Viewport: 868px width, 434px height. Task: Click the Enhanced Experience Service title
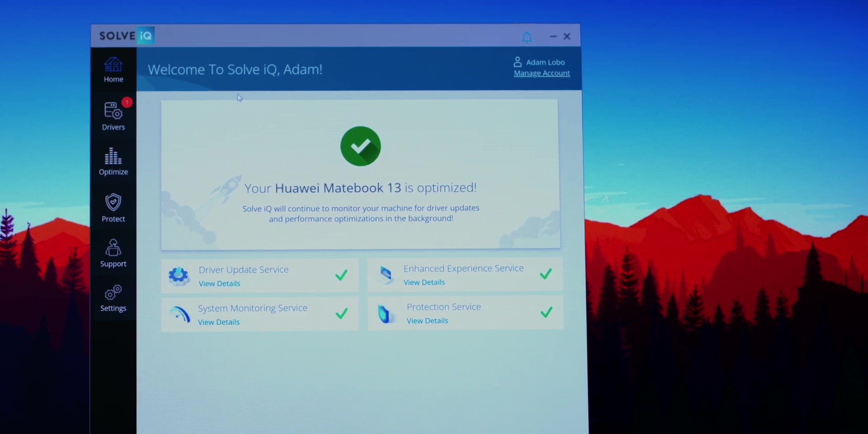(x=463, y=268)
